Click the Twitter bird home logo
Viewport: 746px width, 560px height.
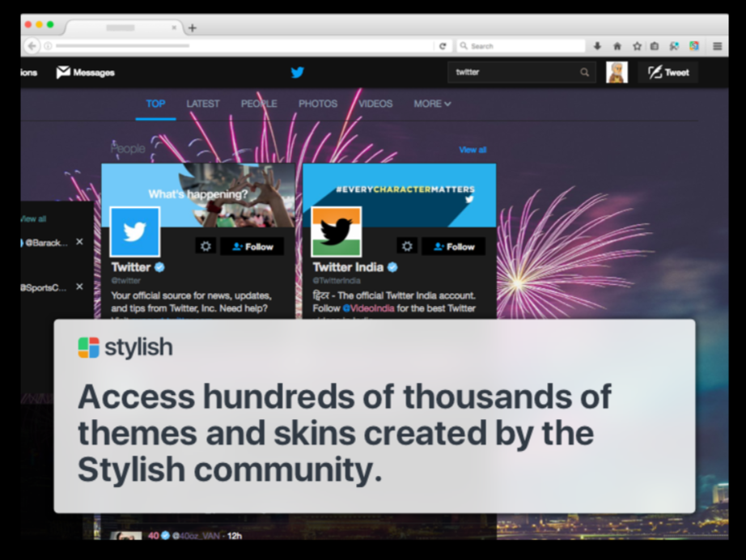[298, 72]
